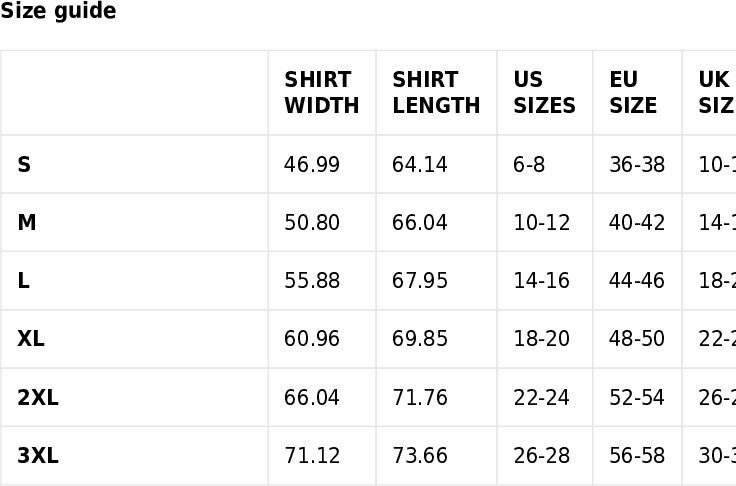Click the EU SIZE column header
Screen dimensions: 736x486
(x=633, y=93)
